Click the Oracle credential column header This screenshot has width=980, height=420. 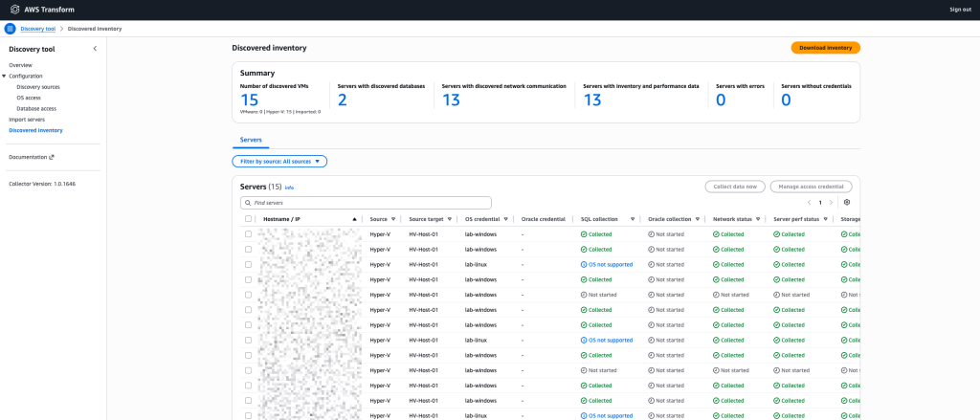(544, 219)
